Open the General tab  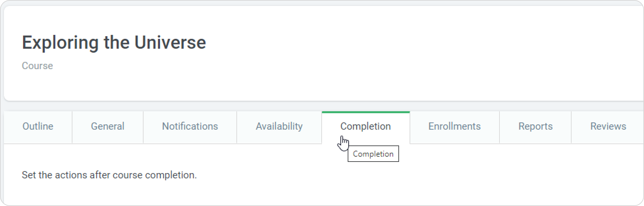click(108, 126)
